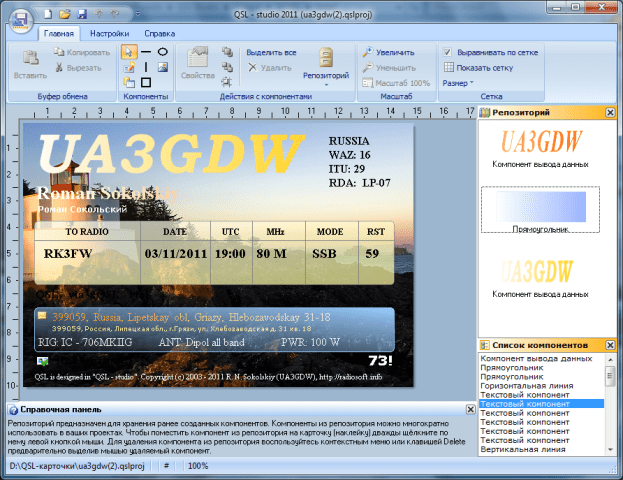Click Выделить все
Screen dimensions: 623x480
(x=271, y=52)
